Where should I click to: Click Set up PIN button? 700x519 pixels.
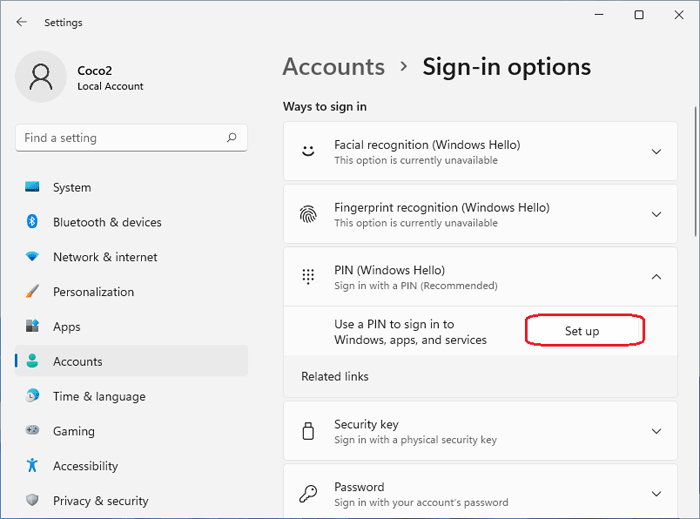[x=585, y=331]
